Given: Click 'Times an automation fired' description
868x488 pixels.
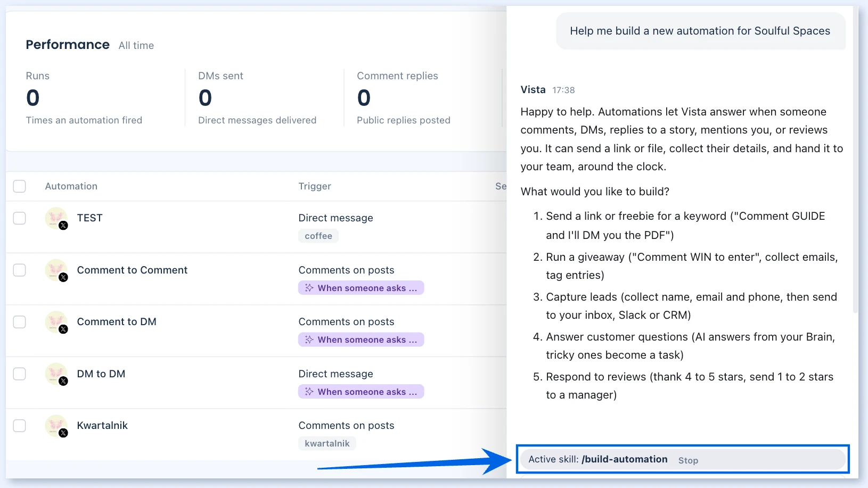Looking at the screenshot, I should [x=84, y=120].
